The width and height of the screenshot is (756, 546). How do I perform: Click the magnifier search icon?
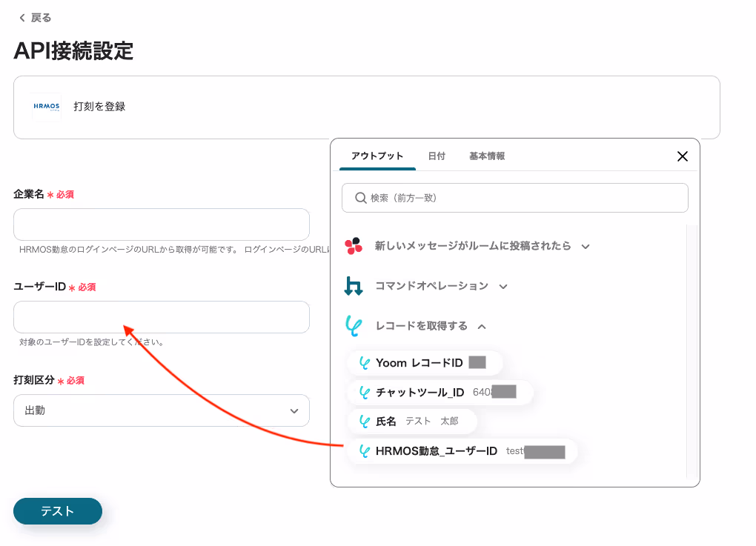coord(361,198)
